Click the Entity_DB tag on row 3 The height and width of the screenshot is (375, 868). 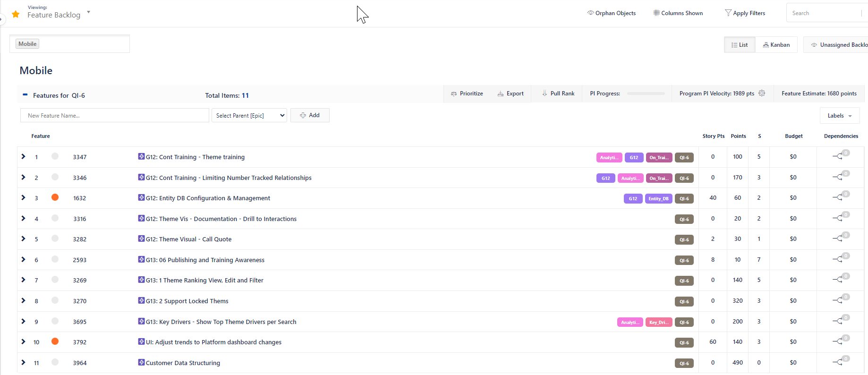click(658, 199)
